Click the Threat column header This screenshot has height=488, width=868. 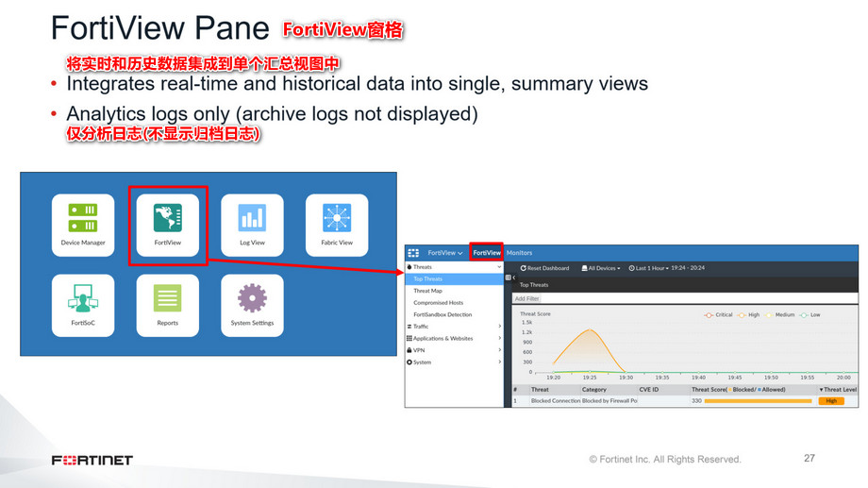click(x=540, y=390)
